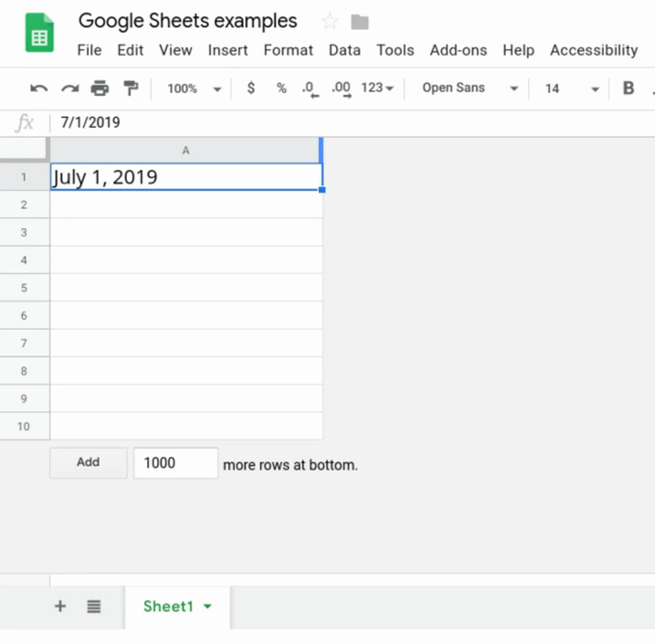The height and width of the screenshot is (644, 655).
Task: Open the Print dialog icon
Action: [100, 88]
